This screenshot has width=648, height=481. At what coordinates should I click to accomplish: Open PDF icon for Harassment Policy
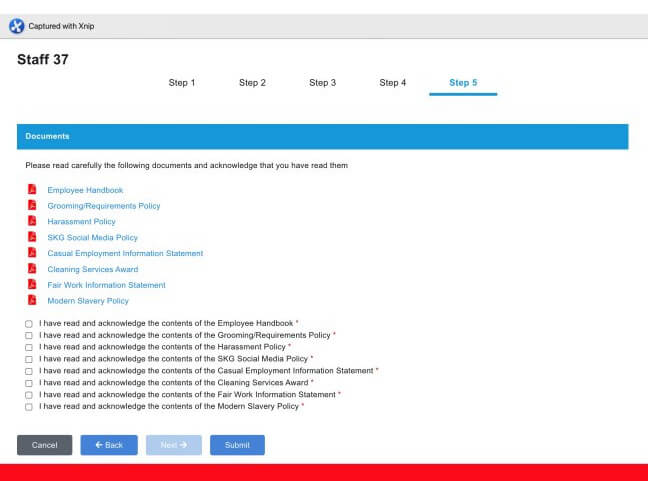tap(32, 221)
